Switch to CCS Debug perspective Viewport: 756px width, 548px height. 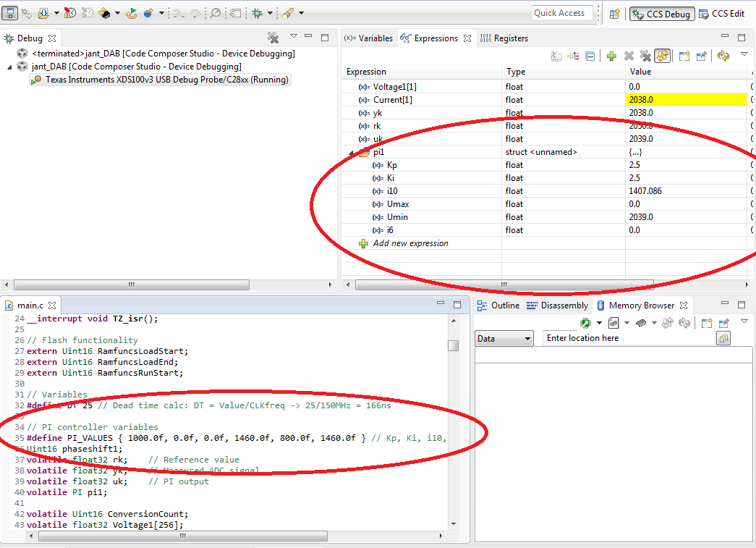663,14
